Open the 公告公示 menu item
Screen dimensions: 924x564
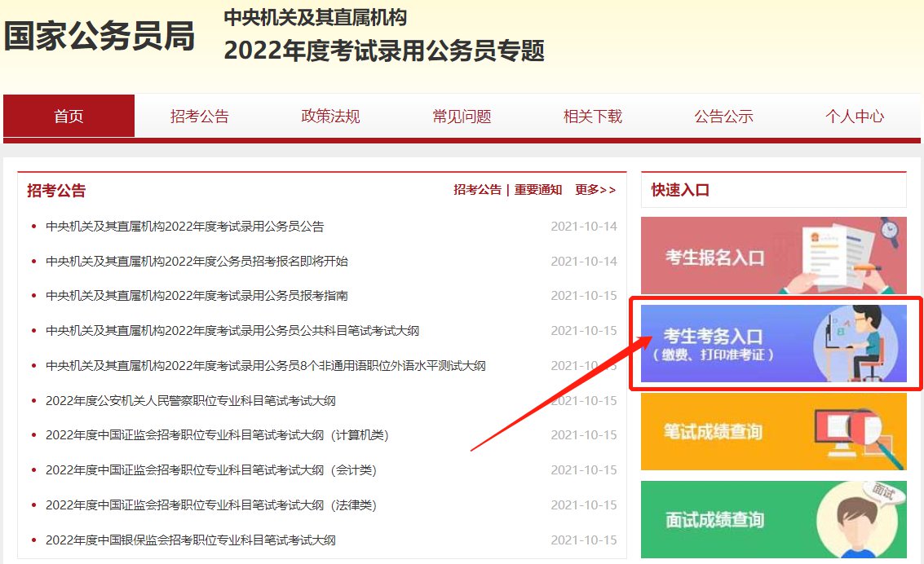point(723,117)
